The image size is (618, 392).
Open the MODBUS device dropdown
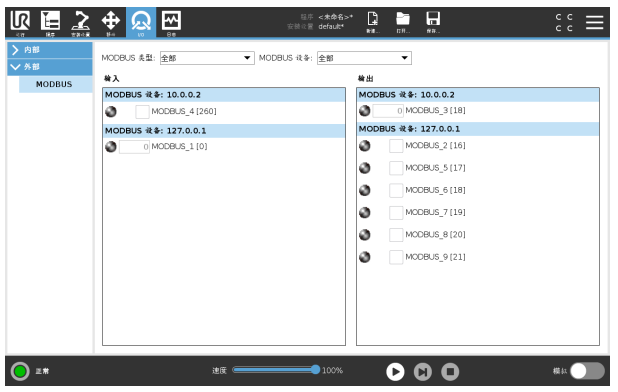(x=364, y=58)
